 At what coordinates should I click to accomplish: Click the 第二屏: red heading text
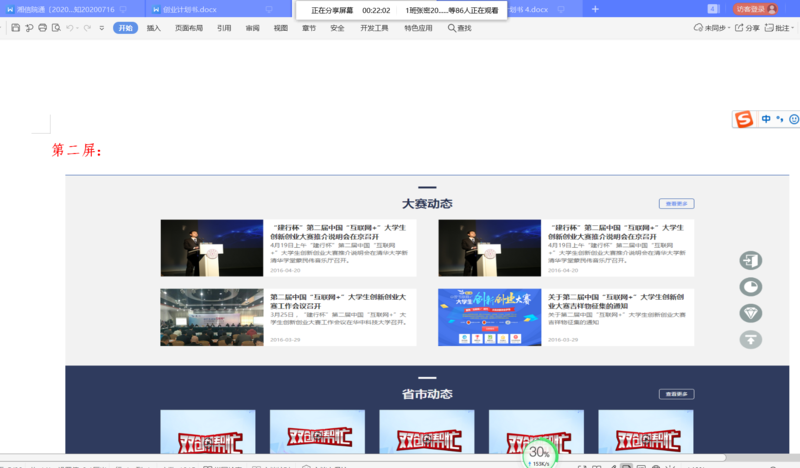tap(77, 150)
